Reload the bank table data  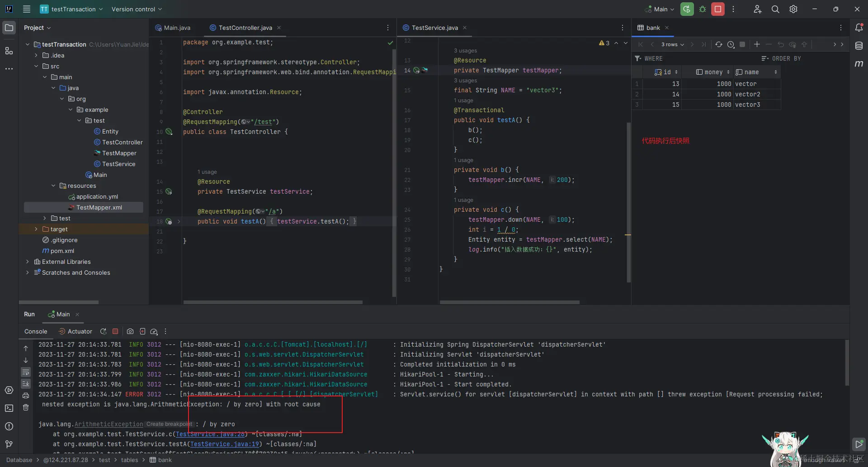click(x=718, y=44)
